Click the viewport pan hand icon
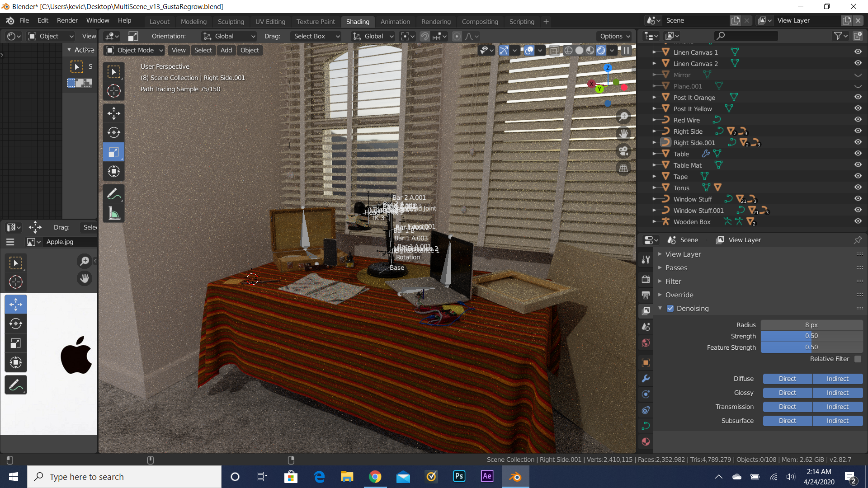 coord(623,134)
